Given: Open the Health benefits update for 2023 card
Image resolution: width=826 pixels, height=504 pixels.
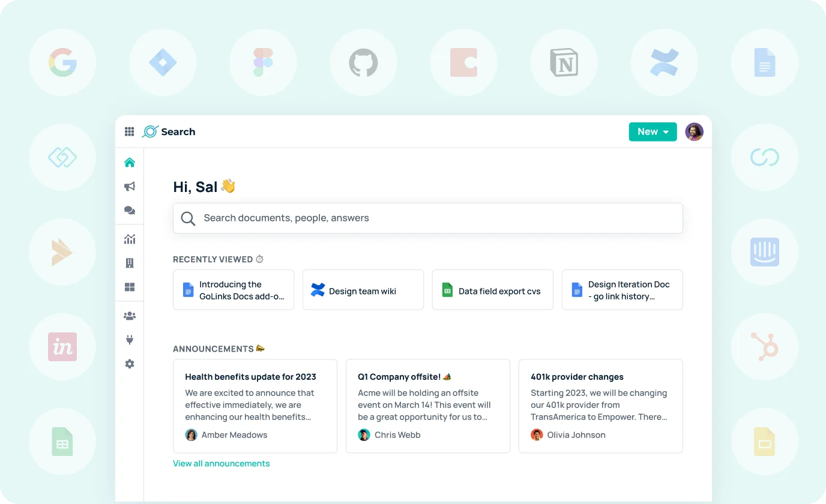Looking at the screenshot, I should coord(255,406).
